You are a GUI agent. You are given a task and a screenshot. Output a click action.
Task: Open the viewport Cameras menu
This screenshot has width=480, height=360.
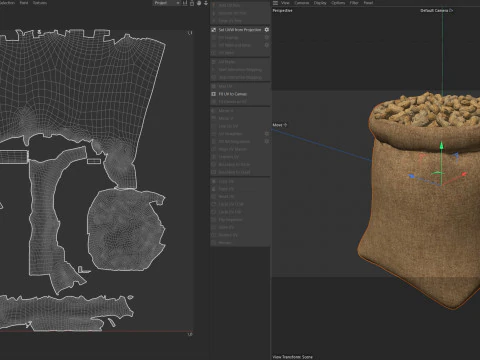pyautogui.click(x=302, y=3)
